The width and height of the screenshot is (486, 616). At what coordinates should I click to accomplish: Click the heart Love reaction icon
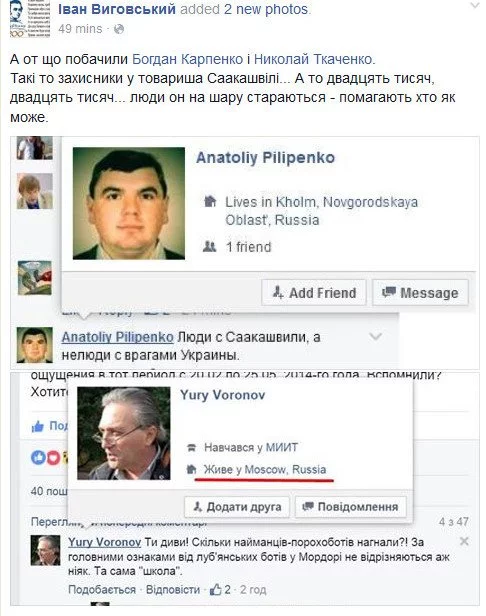(x=53, y=457)
